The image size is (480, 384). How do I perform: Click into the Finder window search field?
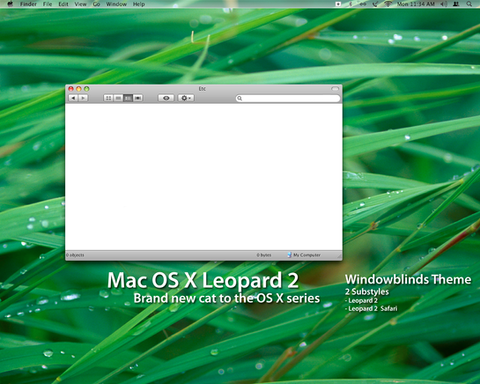click(x=288, y=98)
